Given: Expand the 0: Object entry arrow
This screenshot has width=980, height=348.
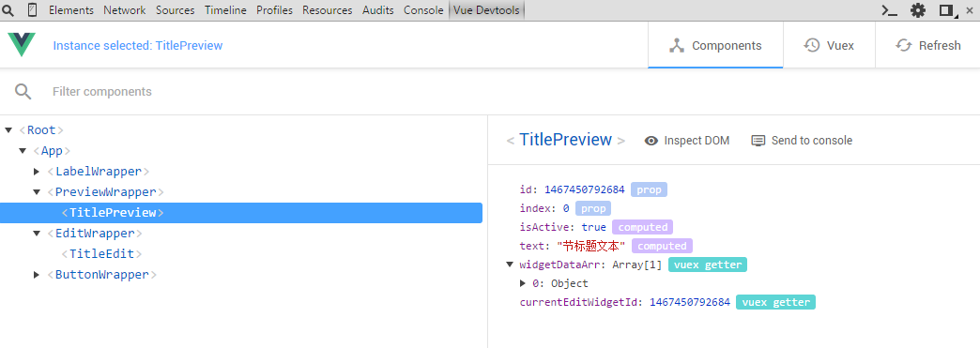Looking at the screenshot, I should coord(523,283).
